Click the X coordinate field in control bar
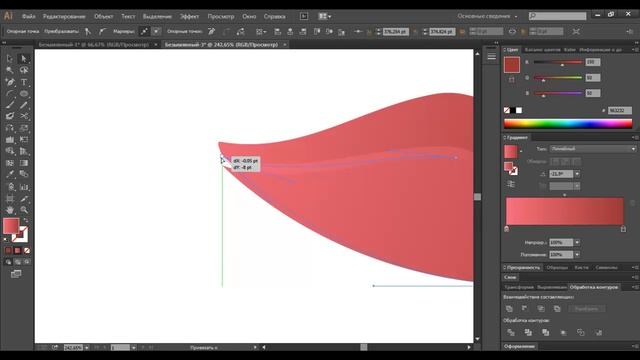The height and width of the screenshot is (360, 640). 395,31
